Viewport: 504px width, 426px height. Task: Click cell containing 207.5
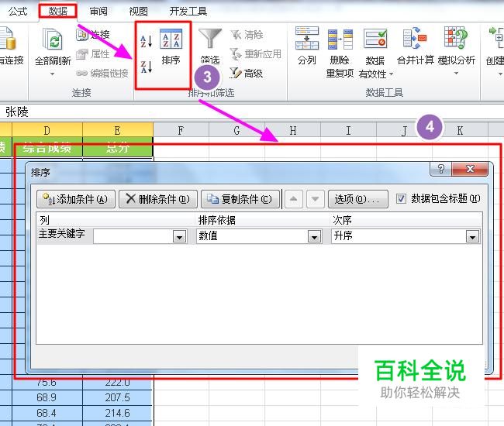click(x=118, y=397)
